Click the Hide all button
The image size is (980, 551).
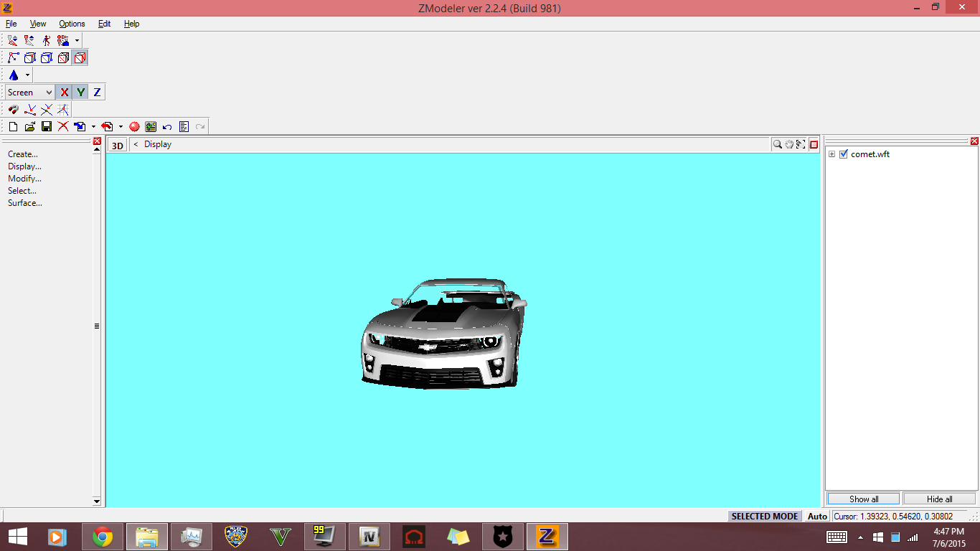click(x=939, y=499)
